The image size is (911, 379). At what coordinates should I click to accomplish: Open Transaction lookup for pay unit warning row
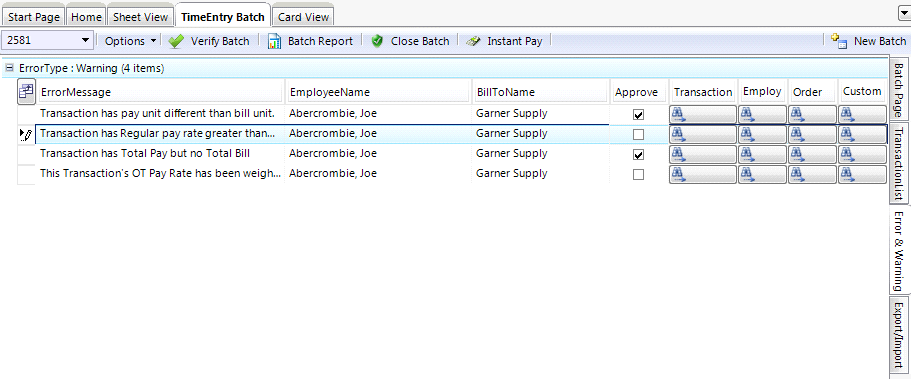(703, 114)
